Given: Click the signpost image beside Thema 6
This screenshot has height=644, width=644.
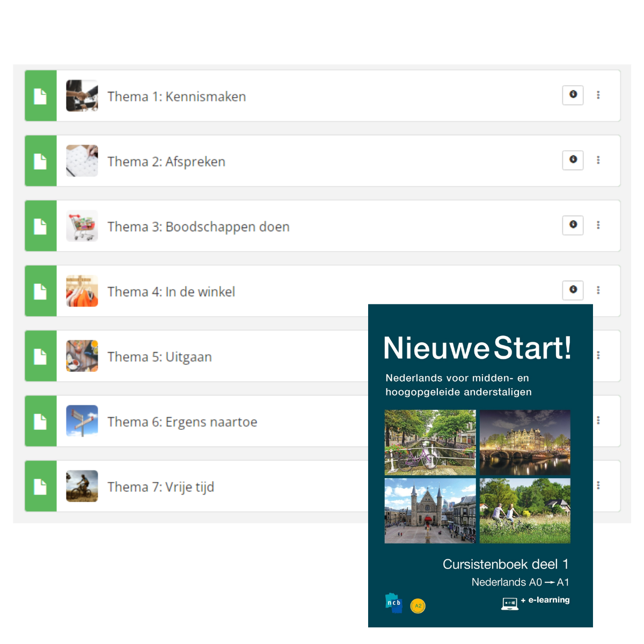Looking at the screenshot, I should (82, 421).
